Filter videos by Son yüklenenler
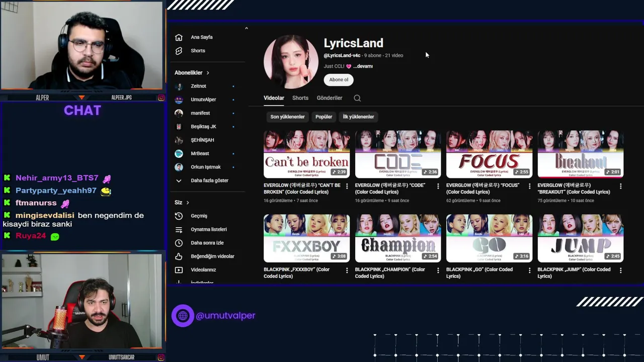The image size is (644, 362). coord(288,117)
